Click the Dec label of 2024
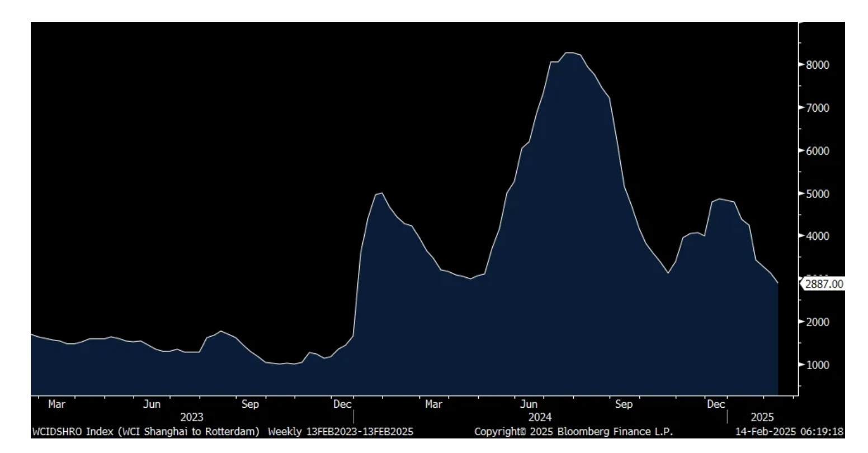Screen dimensions: 868x453 [x=716, y=404]
